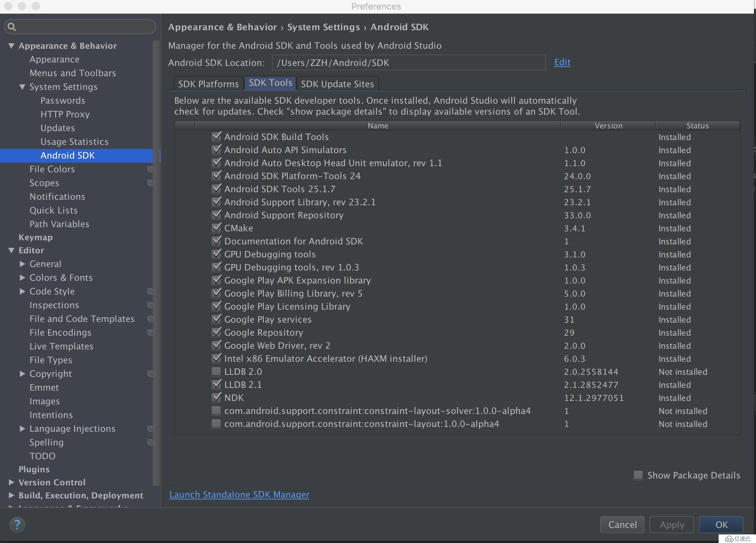The width and height of the screenshot is (756, 543).
Task: Uncheck Android SDK Build Tools
Action: tap(216, 137)
